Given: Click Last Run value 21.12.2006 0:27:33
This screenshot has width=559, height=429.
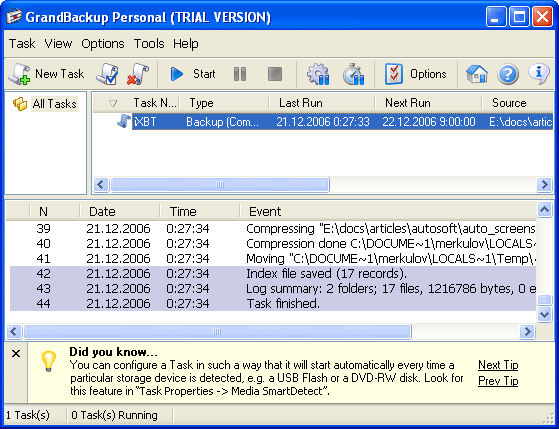Looking at the screenshot, I should point(323,122).
